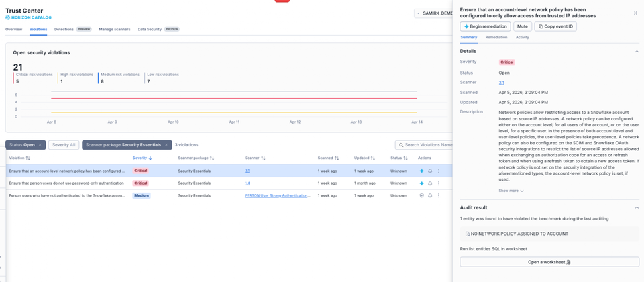
Task: Click Medium risk violations count of 8
Action: tap(102, 81)
